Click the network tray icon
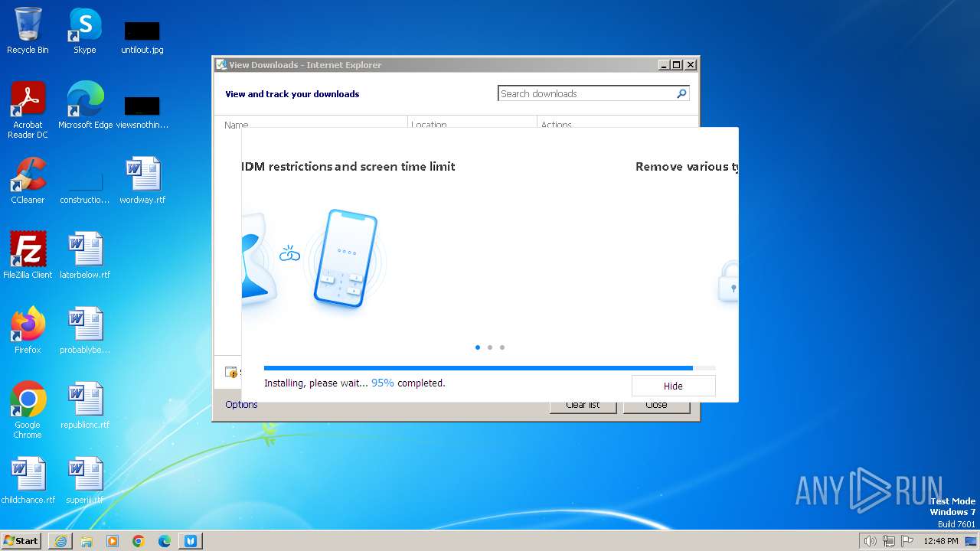The image size is (980, 551). click(x=889, y=541)
